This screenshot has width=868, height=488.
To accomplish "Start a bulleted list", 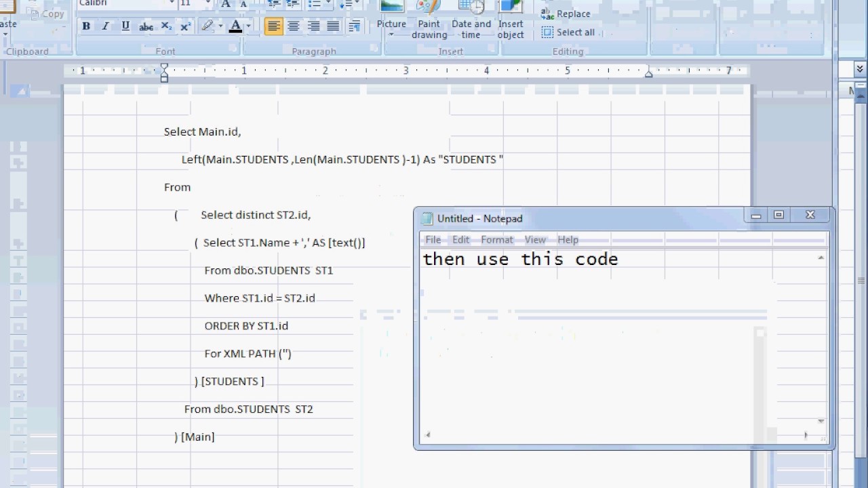I will coord(314,4).
